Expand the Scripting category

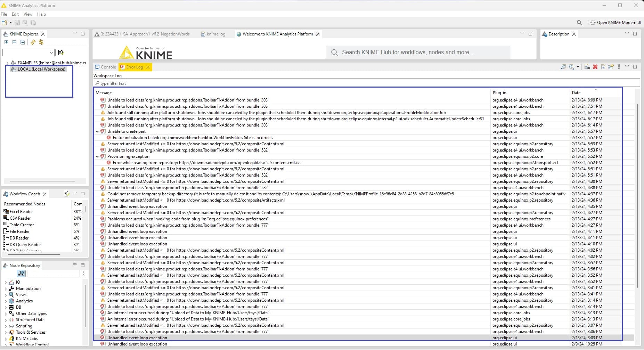coord(6,326)
